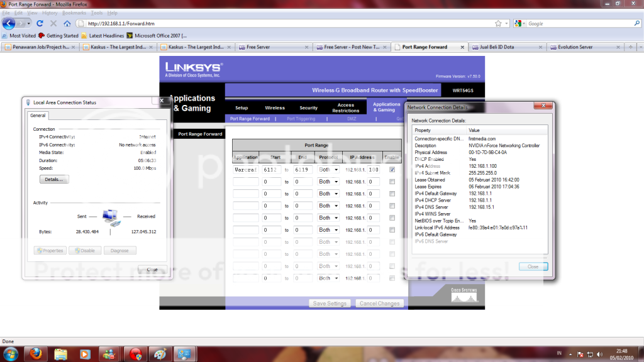This screenshot has height=362, width=644.
Task: Click the Cancel Changes button
Action: click(x=379, y=304)
